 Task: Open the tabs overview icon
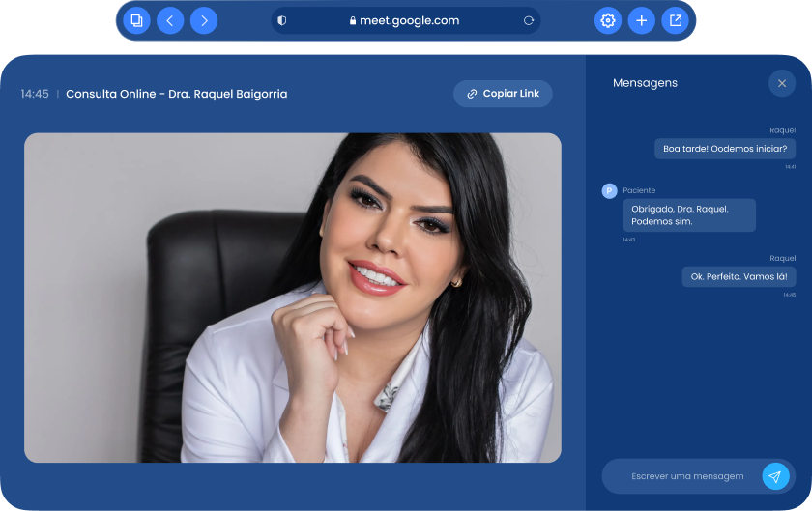point(137,20)
